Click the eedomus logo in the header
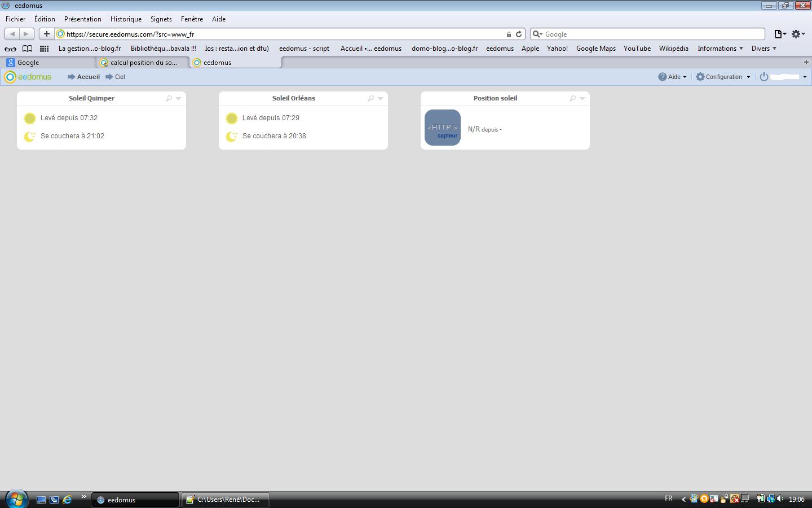 pos(28,77)
